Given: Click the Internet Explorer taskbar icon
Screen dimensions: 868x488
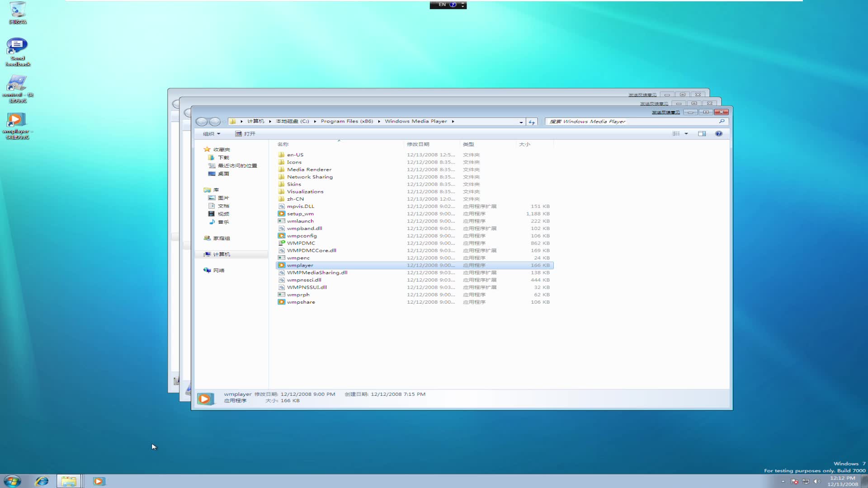Looking at the screenshot, I should pos(42,481).
